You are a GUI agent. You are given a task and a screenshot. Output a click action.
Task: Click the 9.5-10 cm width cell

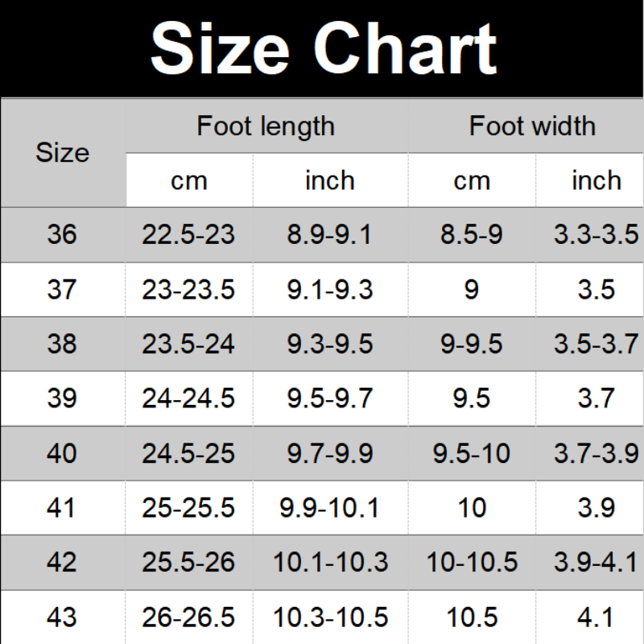pos(471,453)
